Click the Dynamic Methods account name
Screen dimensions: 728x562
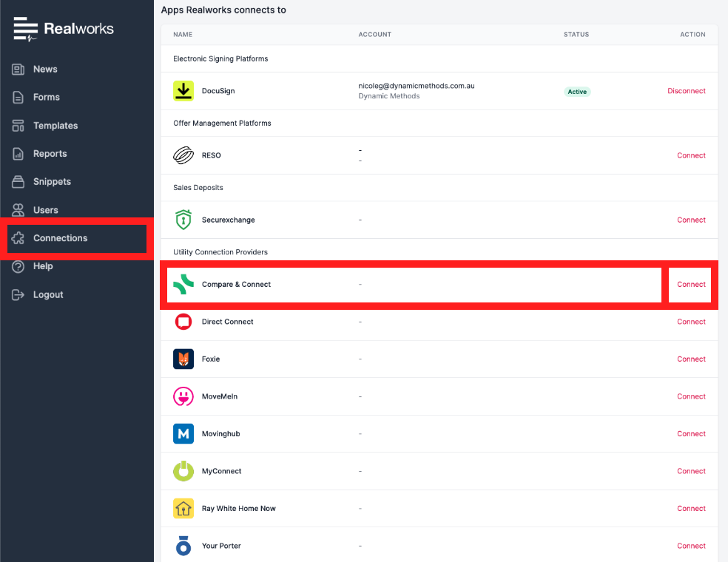point(389,96)
